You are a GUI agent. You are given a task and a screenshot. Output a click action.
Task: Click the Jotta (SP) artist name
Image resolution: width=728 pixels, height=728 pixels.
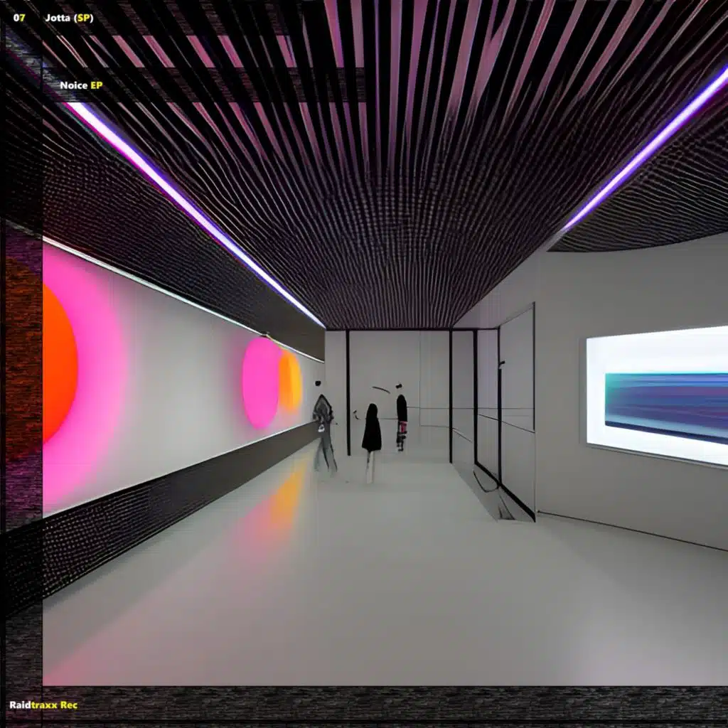click(68, 18)
